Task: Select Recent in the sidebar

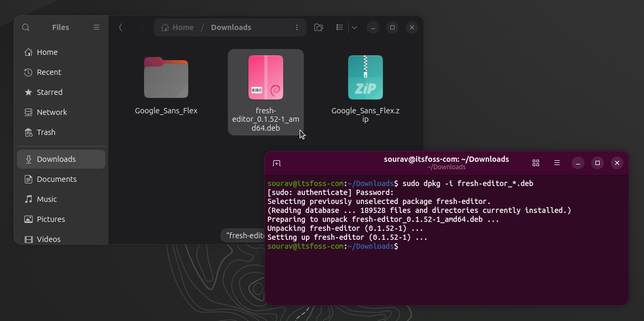Action: coord(47,72)
